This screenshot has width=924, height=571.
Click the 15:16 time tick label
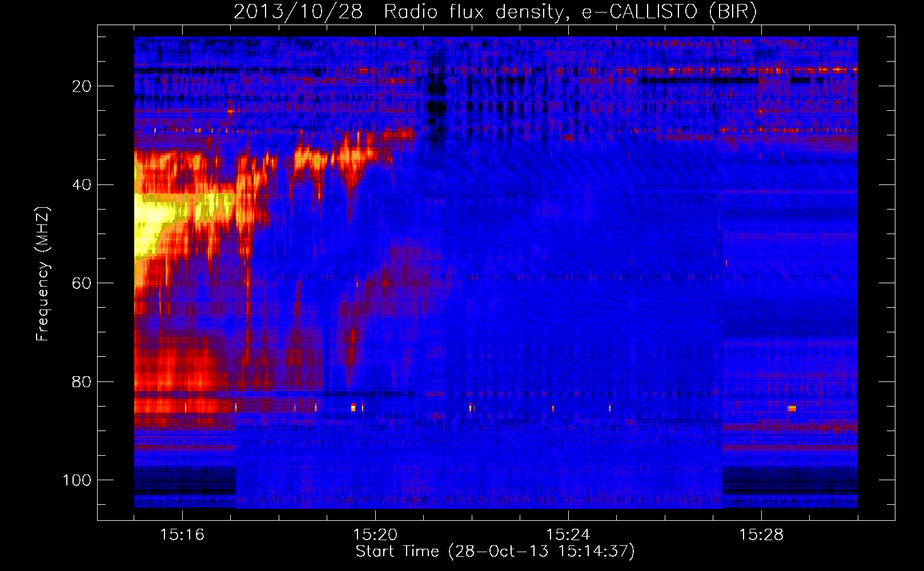(182, 534)
